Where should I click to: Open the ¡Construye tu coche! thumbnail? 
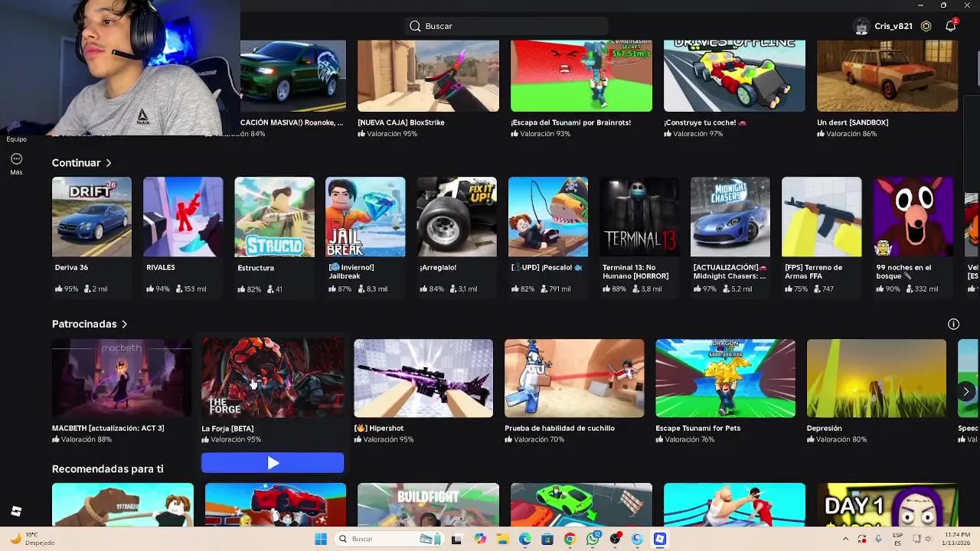point(734,76)
